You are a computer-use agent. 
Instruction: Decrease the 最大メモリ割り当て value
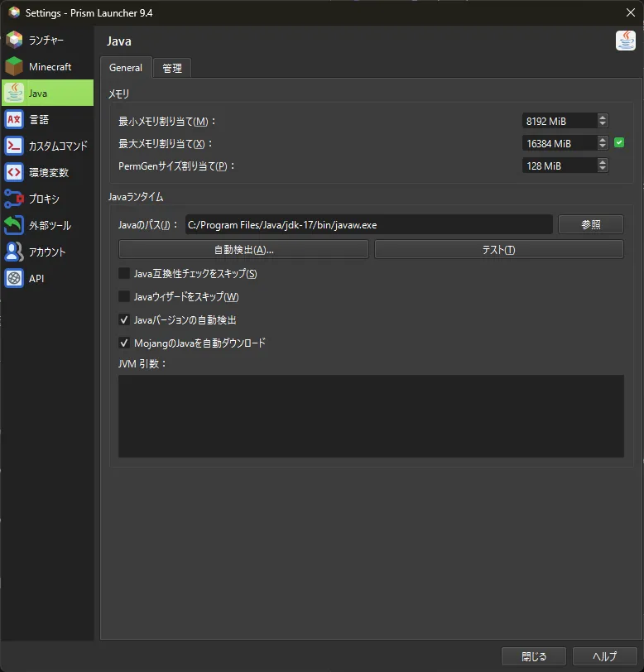603,146
